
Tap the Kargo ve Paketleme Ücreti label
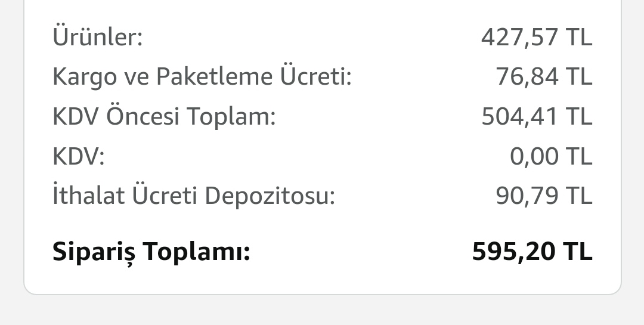point(202,77)
